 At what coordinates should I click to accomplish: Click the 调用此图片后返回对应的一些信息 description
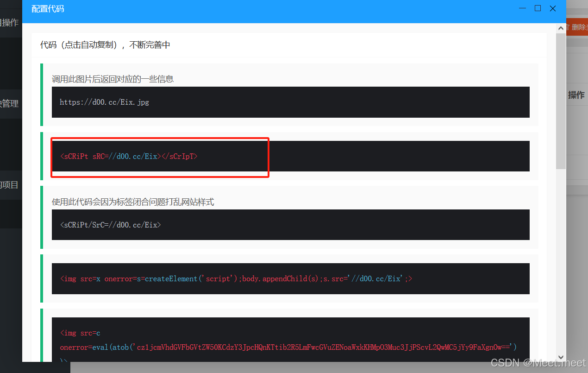pos(113,79)
